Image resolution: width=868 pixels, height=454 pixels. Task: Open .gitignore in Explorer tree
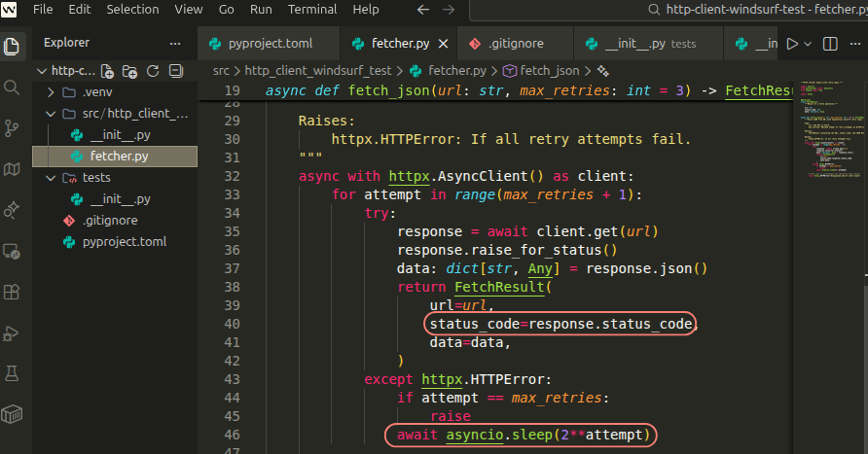[x=115, y=221]
